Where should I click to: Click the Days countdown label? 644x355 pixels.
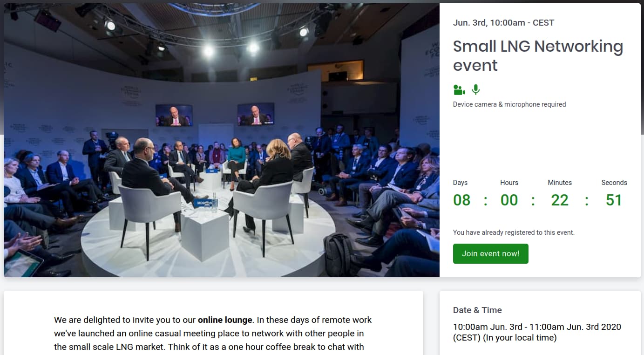click(460, 183)
